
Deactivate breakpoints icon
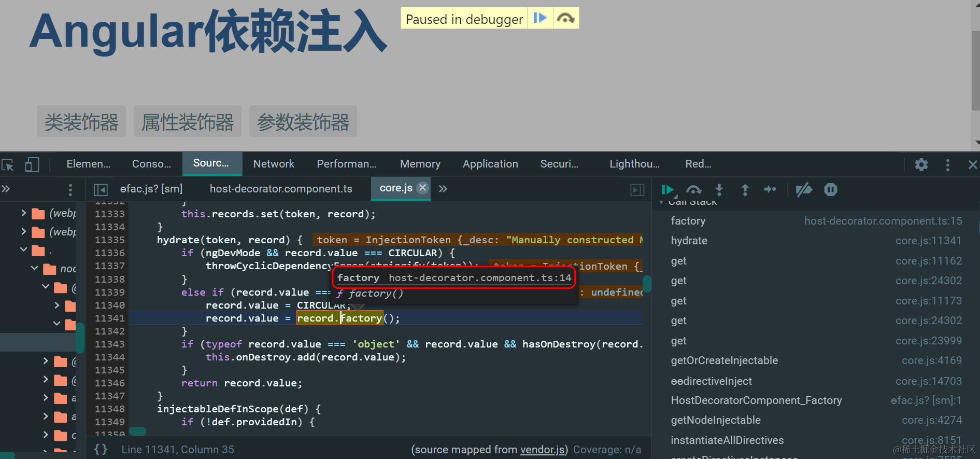click(804, 190)
